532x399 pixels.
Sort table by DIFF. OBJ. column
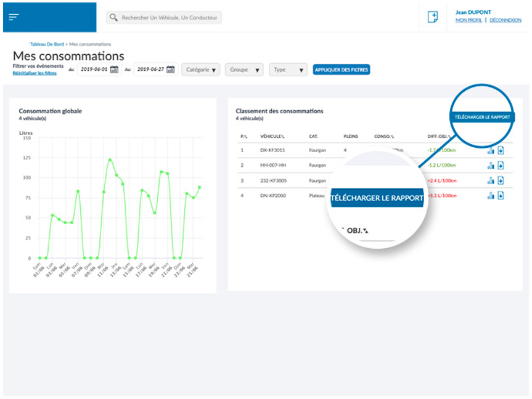coord(439,136)
